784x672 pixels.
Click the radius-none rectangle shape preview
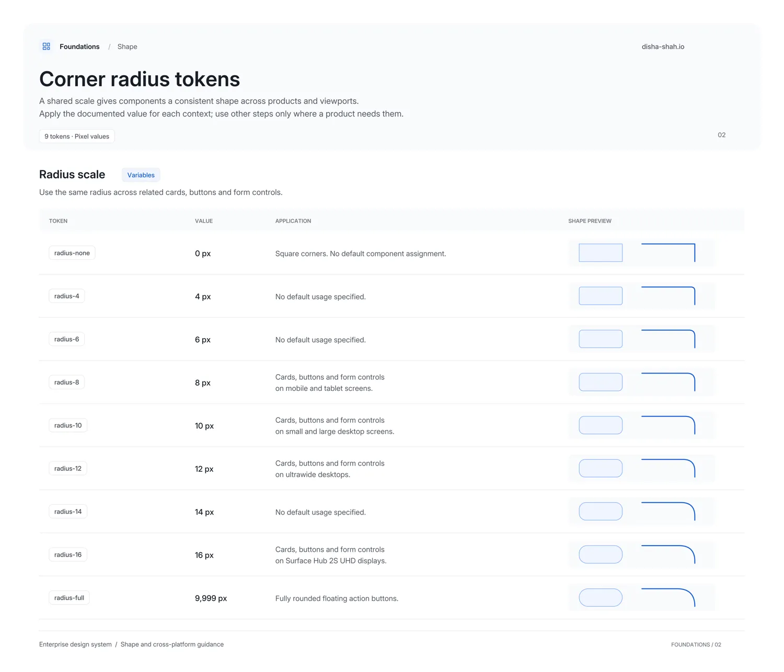[601, 253]
